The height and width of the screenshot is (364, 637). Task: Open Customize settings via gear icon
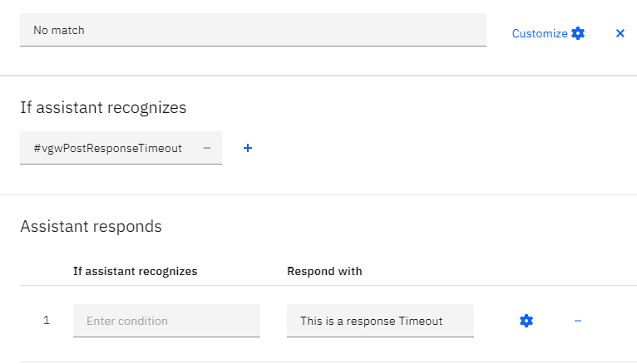(578, 33)
